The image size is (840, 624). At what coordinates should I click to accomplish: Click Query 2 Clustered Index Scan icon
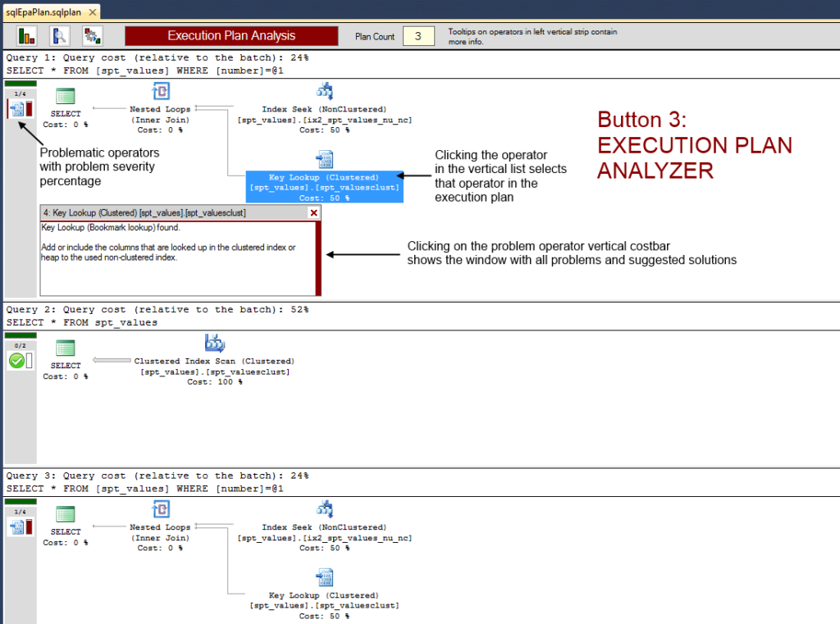[214, 343]
